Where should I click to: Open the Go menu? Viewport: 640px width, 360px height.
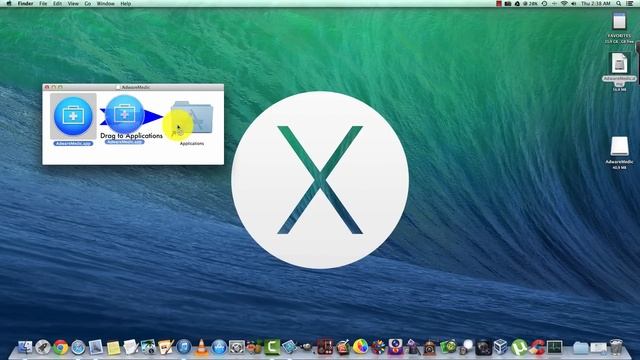pyautogui.click(x=88, y=3)
